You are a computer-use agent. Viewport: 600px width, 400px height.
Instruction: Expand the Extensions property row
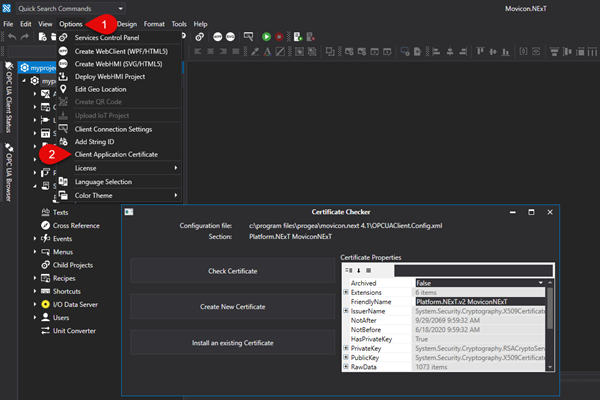point(345,292)
